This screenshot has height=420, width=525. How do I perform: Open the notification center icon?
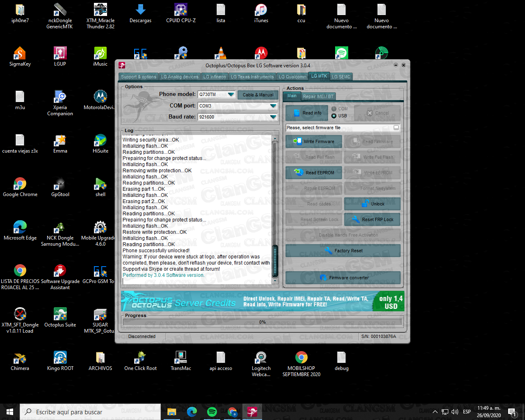pos(512,412)
